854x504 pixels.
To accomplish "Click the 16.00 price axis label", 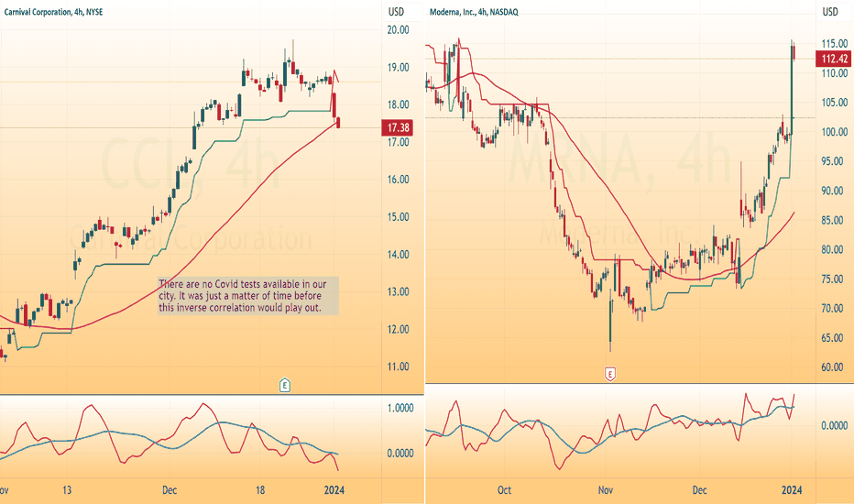I will [398, 180].
